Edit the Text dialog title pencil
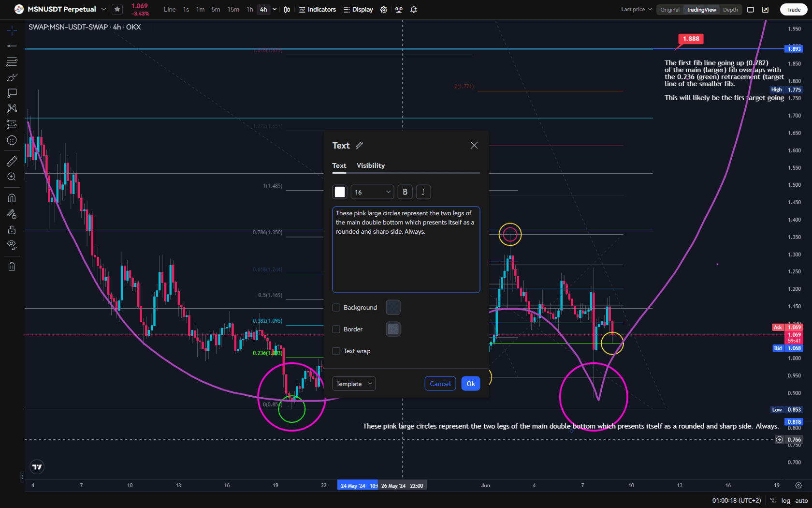Viewport: 812px width, 508px height. [359, 146]
